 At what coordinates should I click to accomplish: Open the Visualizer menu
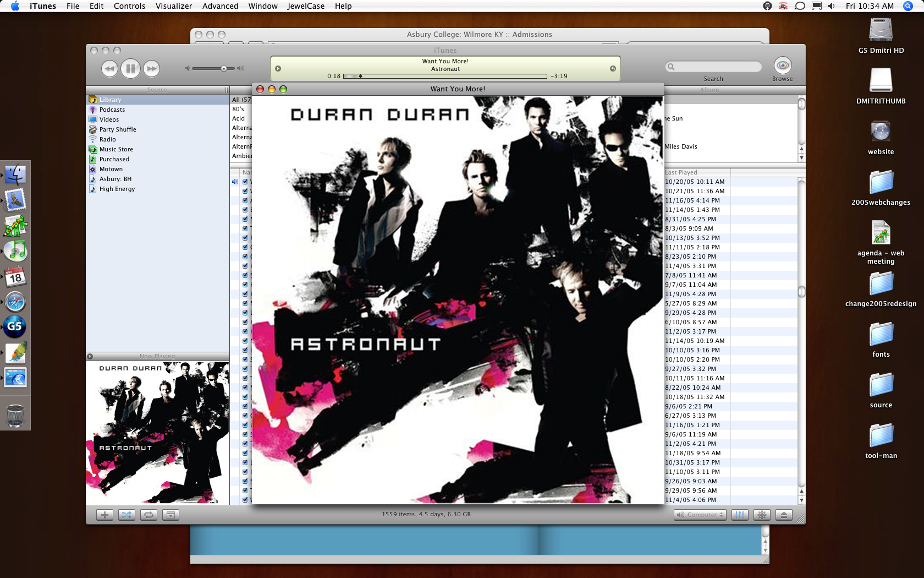(174, 6)
